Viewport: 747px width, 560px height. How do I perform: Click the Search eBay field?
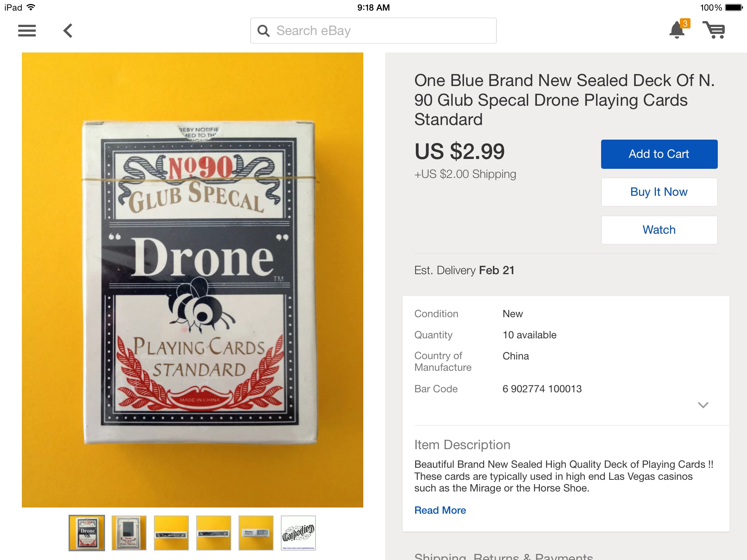point(379,31)
